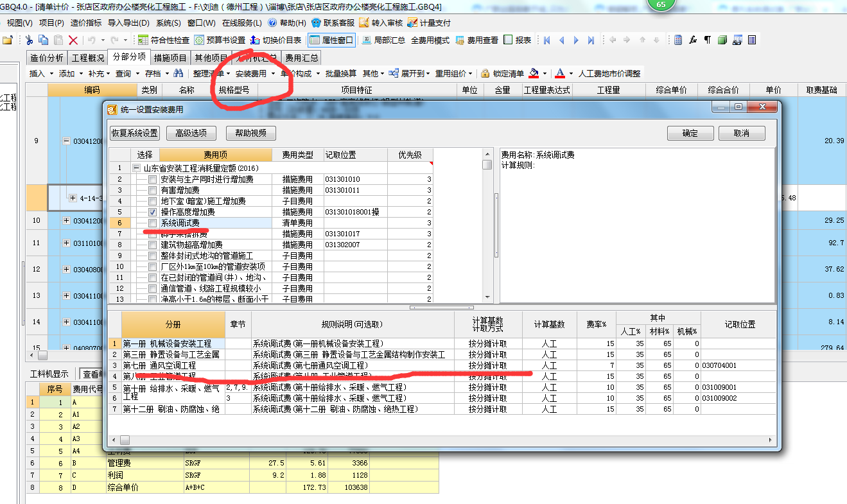Collapse row 9 in main table
Image resolution: width=847 pixels, height=504 pixels.
coord(67,141)
